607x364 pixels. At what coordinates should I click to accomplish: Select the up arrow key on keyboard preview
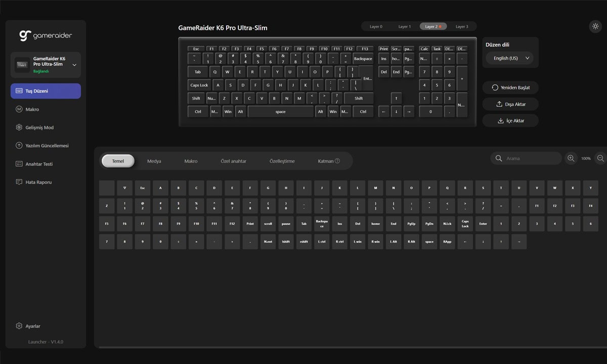(x=396, y=98)
